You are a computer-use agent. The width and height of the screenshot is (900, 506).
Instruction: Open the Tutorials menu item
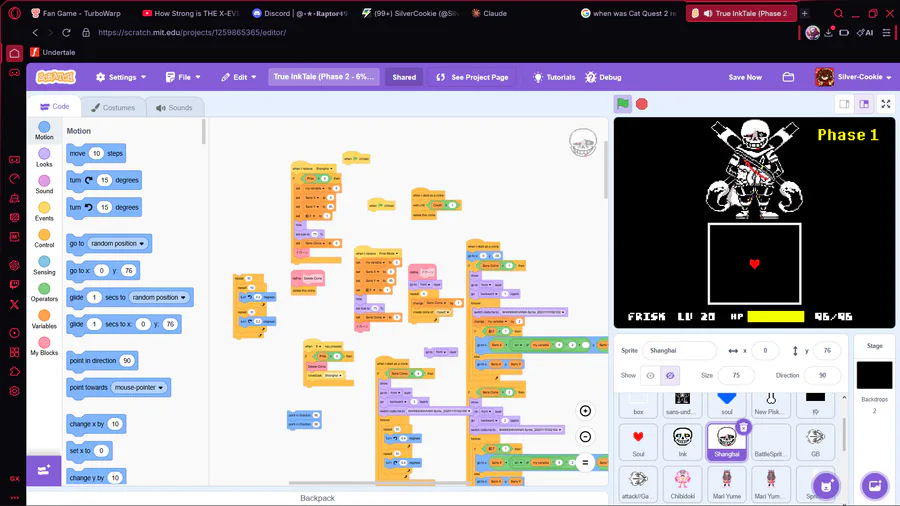[x=554, y=77]
